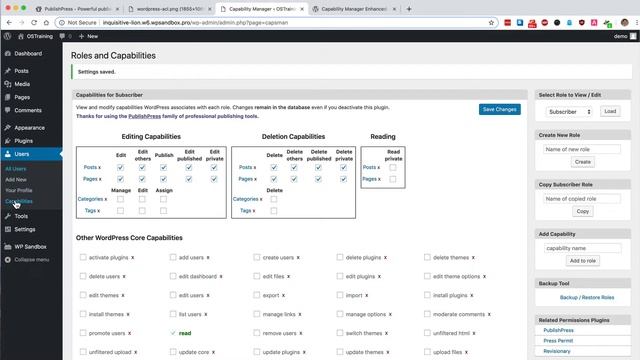The image size is (640, 360).
Task: Open the Media sidebar menu
Action: pos(22,84)
